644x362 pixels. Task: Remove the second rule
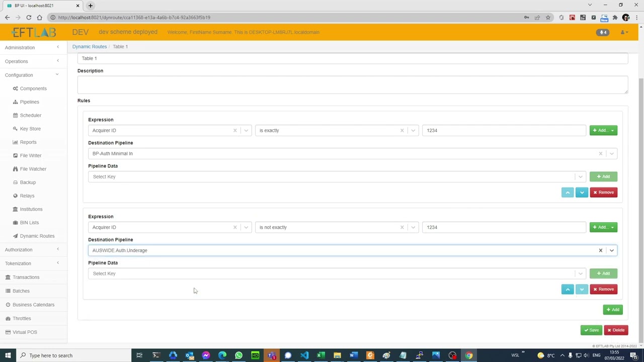(603, 289)
